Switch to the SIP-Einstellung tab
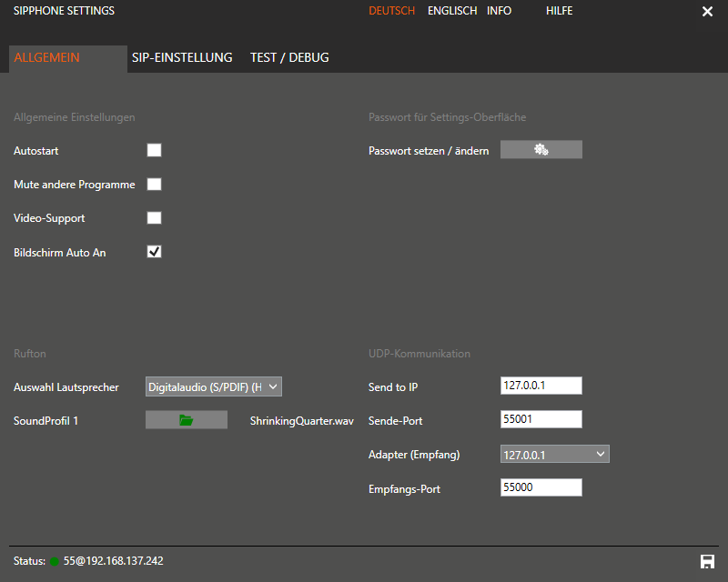This screenshot has height=582, width=728. (x=182, y=57)
